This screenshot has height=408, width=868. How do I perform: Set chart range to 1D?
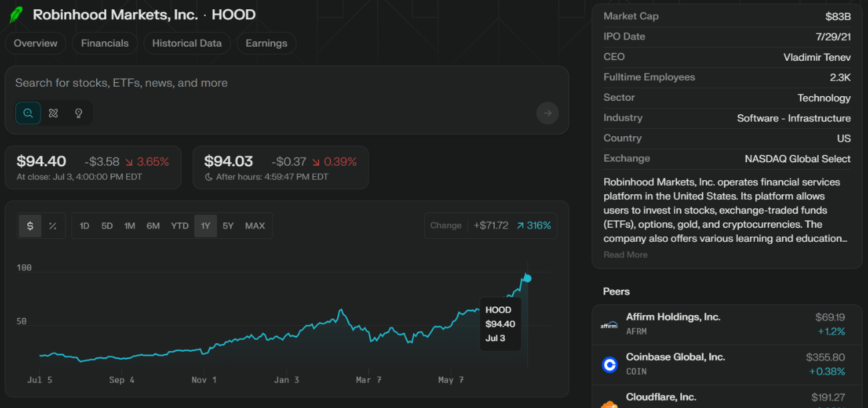tap(84, 226)
